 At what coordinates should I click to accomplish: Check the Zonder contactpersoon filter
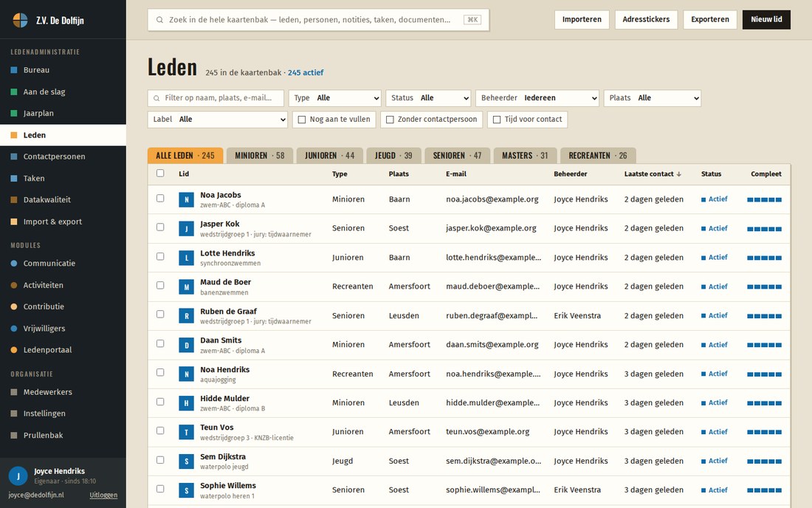click(x=390, y=120)
